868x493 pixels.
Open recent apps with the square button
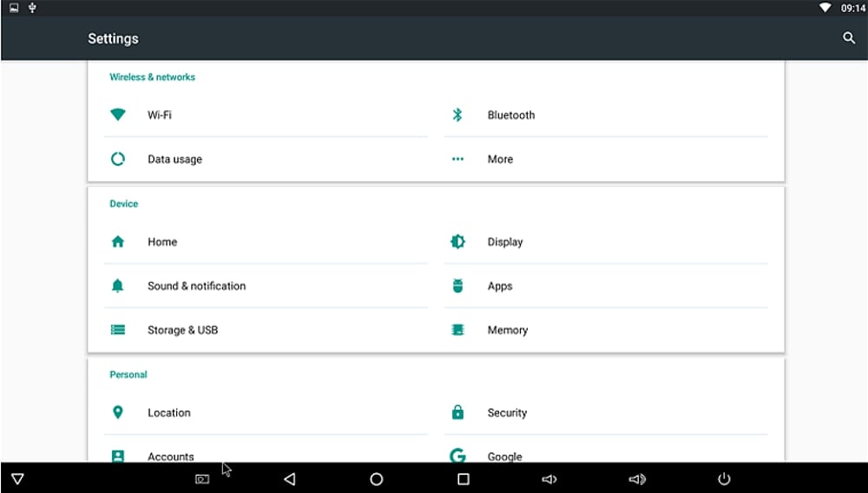point(464,479)
